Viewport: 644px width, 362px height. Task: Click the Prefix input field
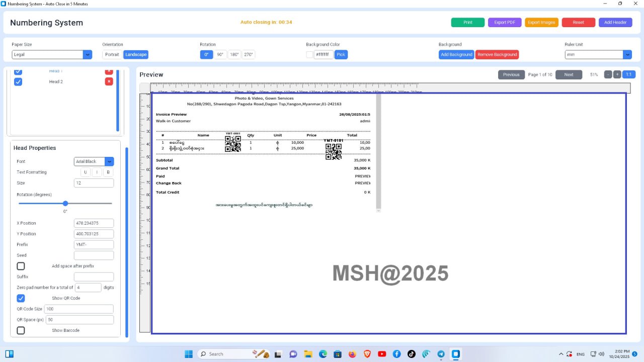click(x=94, y=244)
